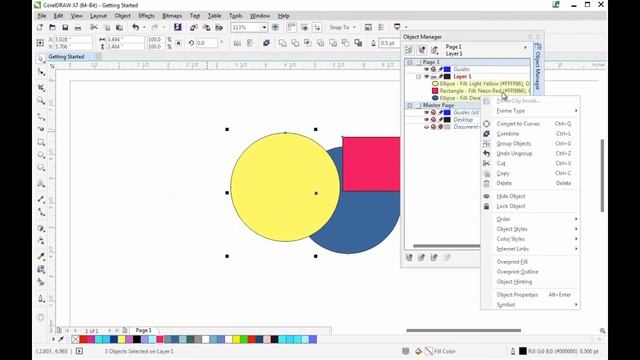Toggle visibility eye of Desktop layer
The height and width of the screenshot is (360, 640).
click(427, 120)
